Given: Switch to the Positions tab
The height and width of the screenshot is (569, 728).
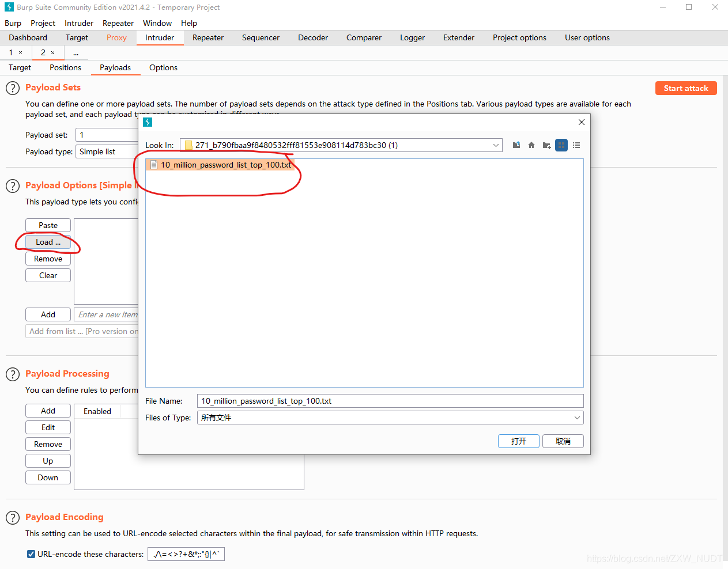Looking at the screenshot, I should (65, 67).
